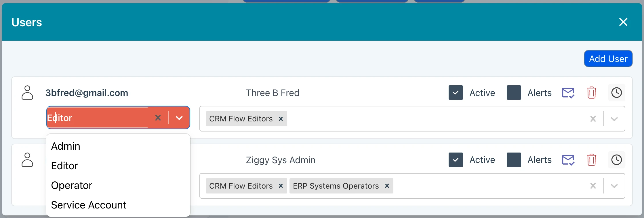Screen dimensions: 644x218
Task: Select Admin from the role list
Action: click(x=66, y=146)
